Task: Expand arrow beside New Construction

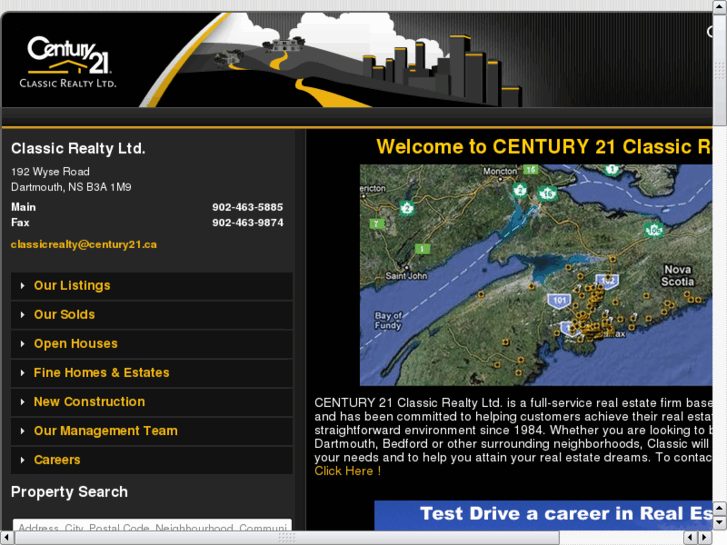Action: [x=22, y=402]
